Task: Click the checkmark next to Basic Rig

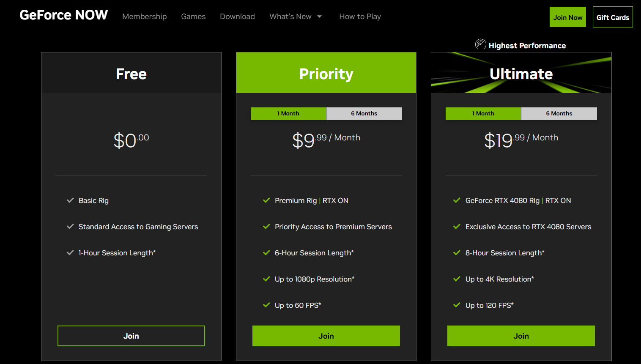Action: tap(70, 200)
